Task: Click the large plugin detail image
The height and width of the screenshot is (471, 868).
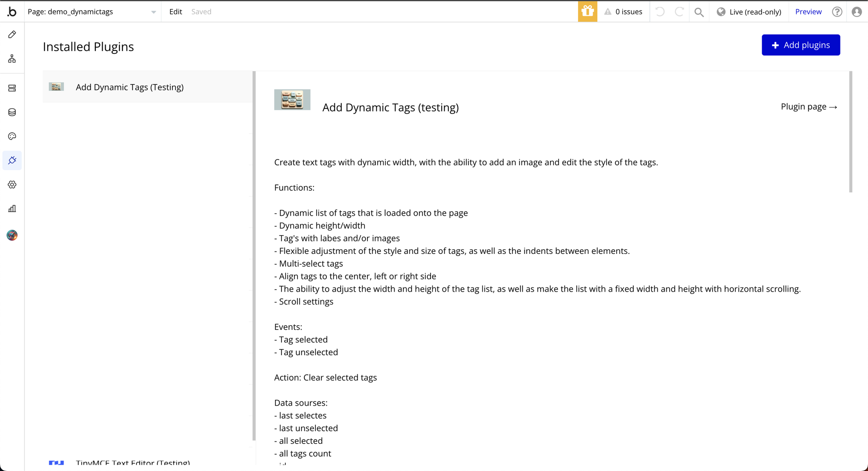Action: (292, 100)
